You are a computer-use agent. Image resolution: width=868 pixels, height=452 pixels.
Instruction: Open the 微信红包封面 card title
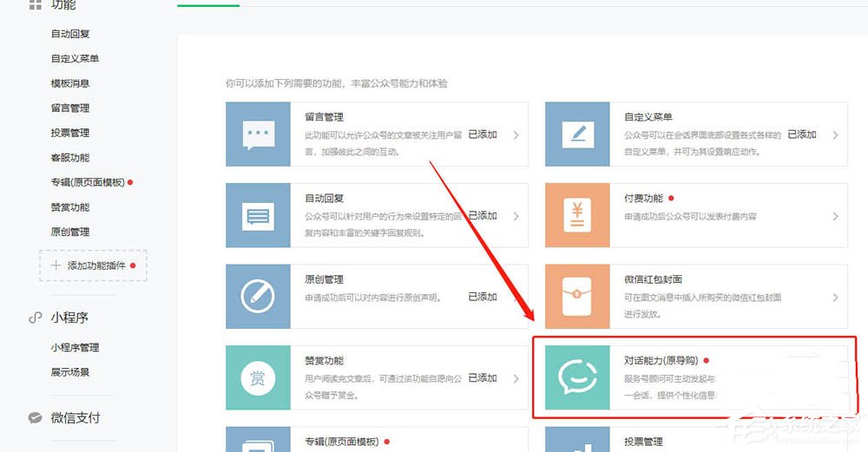[654, 279]
